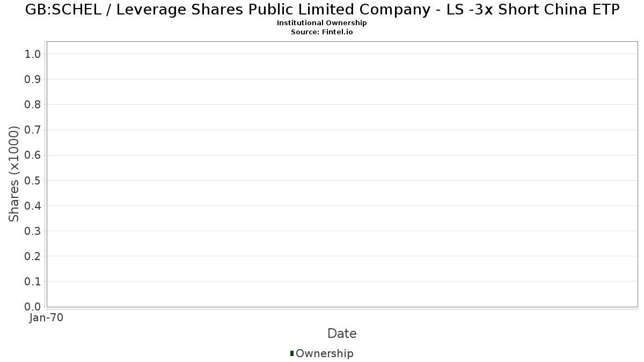Click the 0.4 y-axis tick label
This screenshot has height=362, width=644.
[x=33, y=205]
